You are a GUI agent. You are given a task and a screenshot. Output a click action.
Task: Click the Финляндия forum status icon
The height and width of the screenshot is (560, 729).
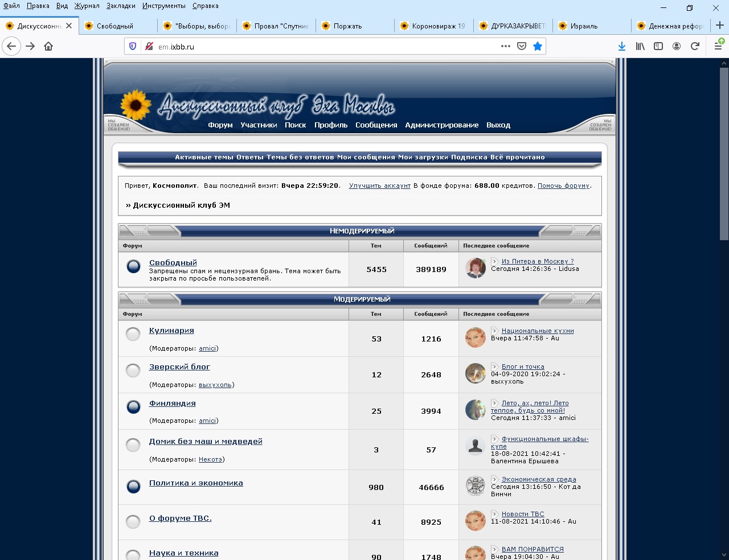(133, 407)
